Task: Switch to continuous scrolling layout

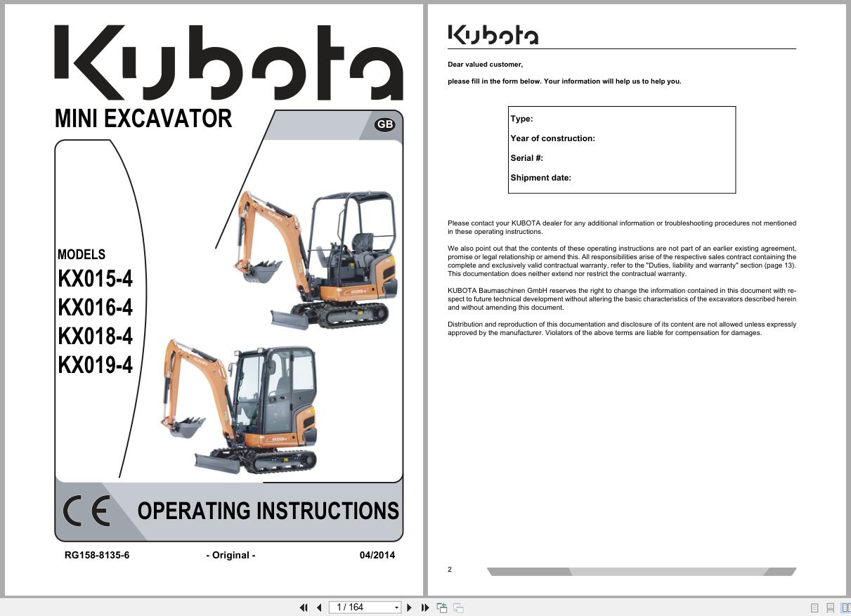Action: click(831, 607)
